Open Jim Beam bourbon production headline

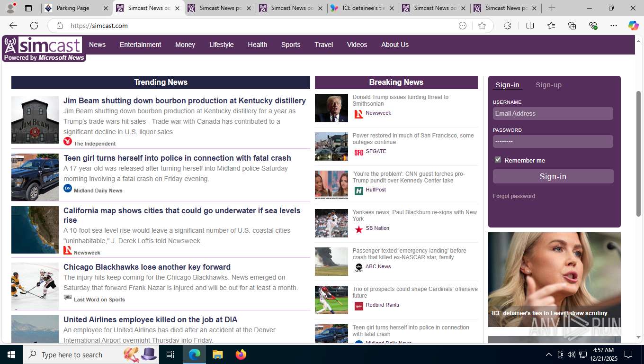[185, 100]
